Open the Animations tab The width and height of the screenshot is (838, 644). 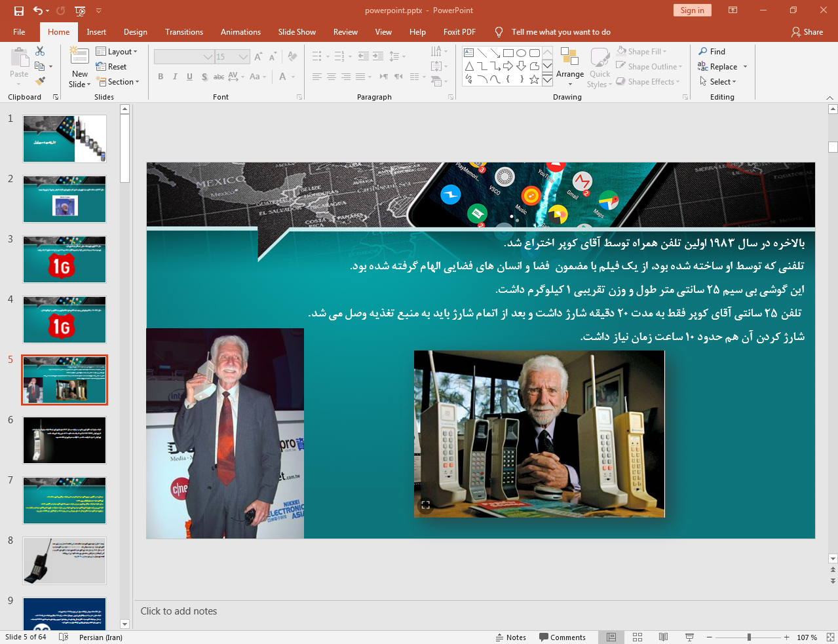pos(240,31)
